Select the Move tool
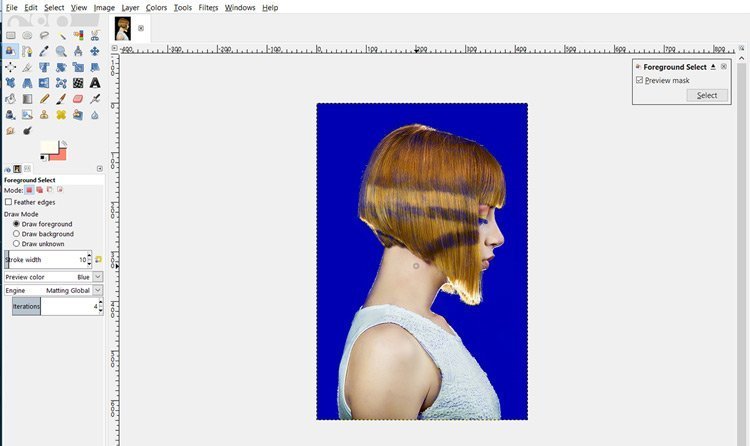750x446 pixels. coord(95,51)
